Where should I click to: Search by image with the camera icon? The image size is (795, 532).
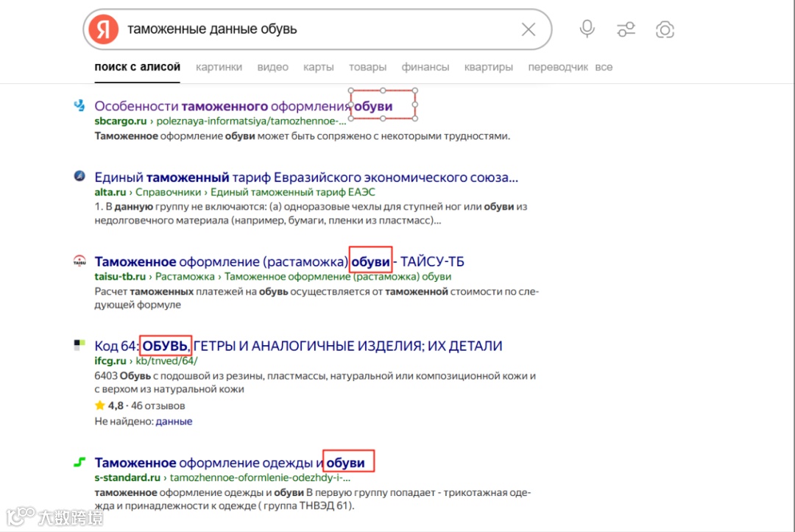point(665,29)
